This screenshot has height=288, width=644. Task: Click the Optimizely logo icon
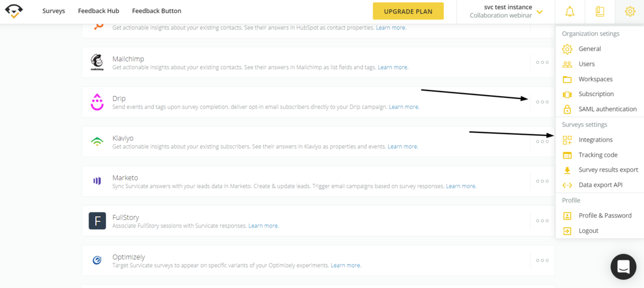point(97,260)
